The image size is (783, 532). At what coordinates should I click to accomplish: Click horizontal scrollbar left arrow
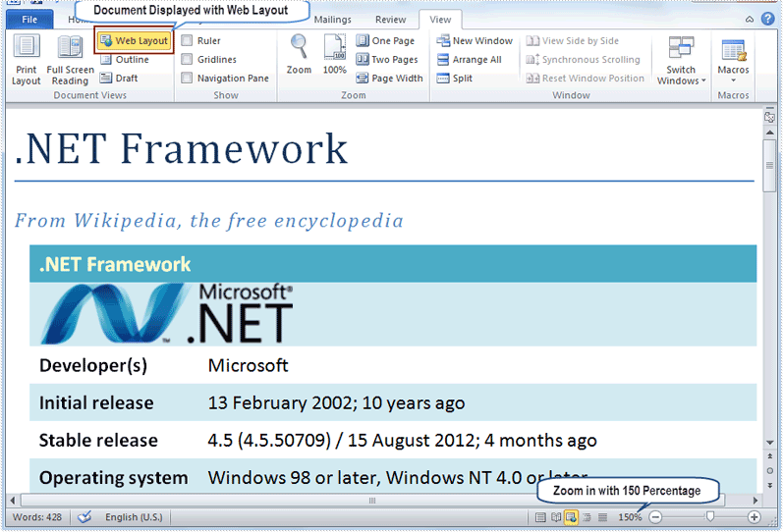point(13,500)
